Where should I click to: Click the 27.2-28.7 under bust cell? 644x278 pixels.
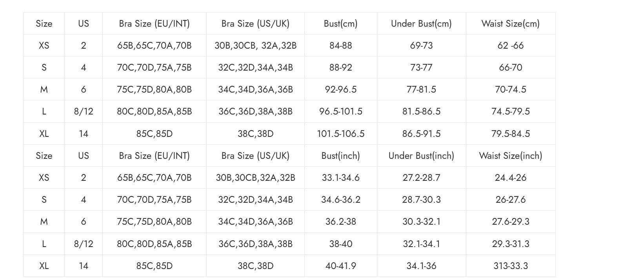click(x=421, y=178)
